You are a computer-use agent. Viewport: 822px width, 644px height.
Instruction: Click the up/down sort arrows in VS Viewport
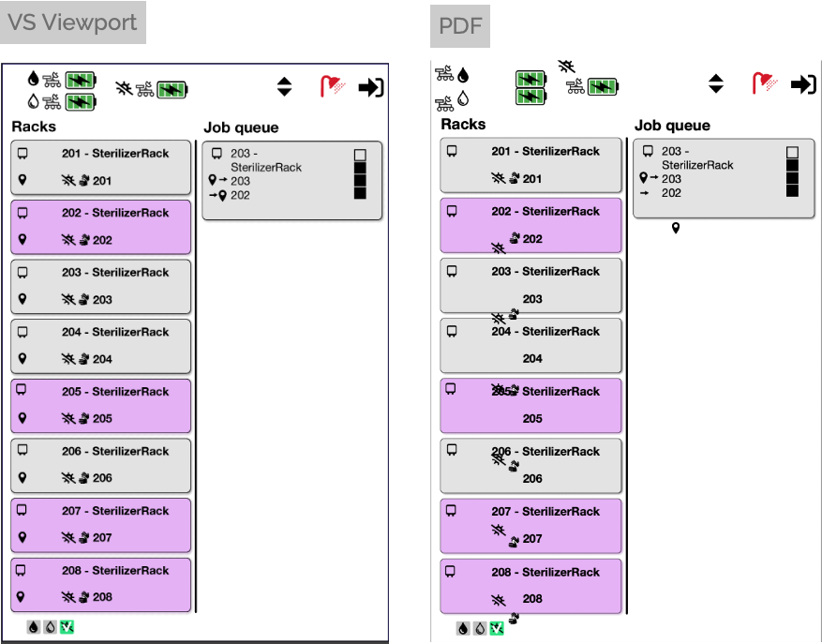pyautogui.click(x=285, y=86)
